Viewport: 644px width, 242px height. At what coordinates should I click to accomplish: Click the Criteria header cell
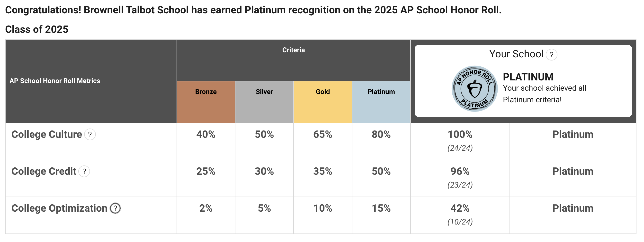click(x=294, y=50)
